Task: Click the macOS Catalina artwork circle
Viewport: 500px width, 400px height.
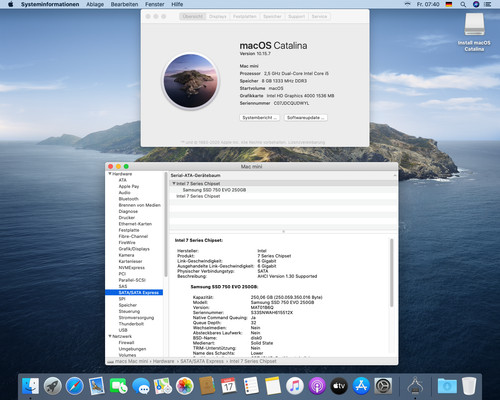Action: pos(191,81)
